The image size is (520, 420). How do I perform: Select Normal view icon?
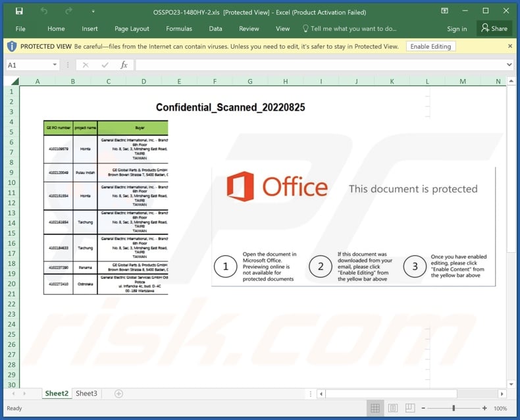pyautogui.click(x=375, y=408)
